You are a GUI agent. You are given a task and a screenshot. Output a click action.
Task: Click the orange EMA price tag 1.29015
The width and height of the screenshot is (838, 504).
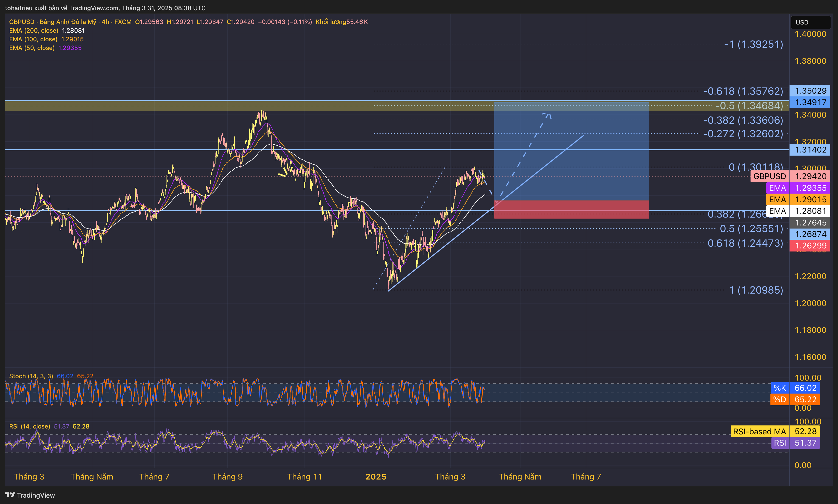click(798, 199)
